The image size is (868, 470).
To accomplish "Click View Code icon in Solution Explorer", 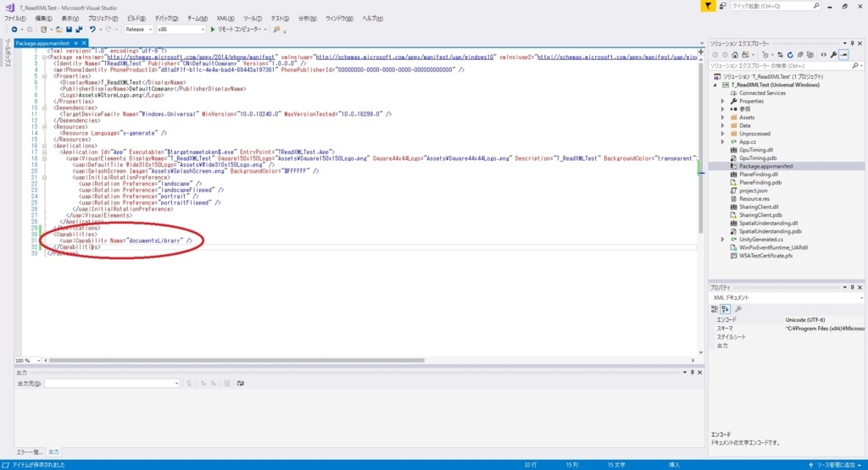I will click(824, 55).
